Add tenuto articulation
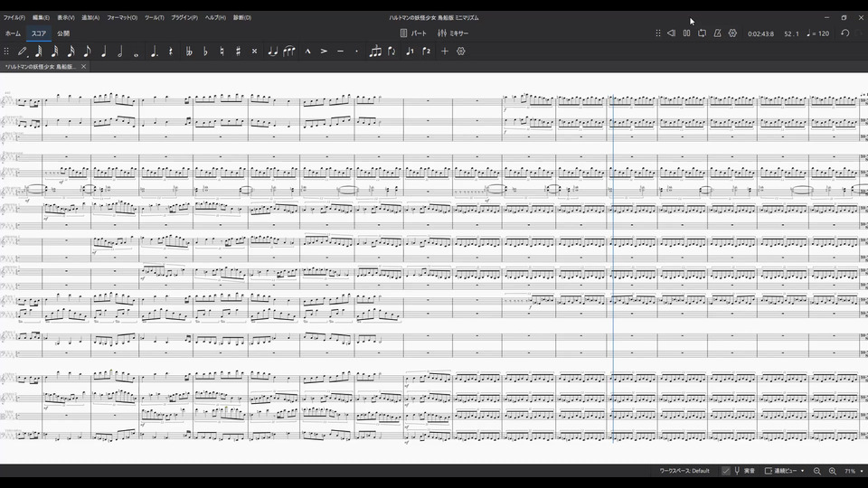 click(x=341, y=52)
